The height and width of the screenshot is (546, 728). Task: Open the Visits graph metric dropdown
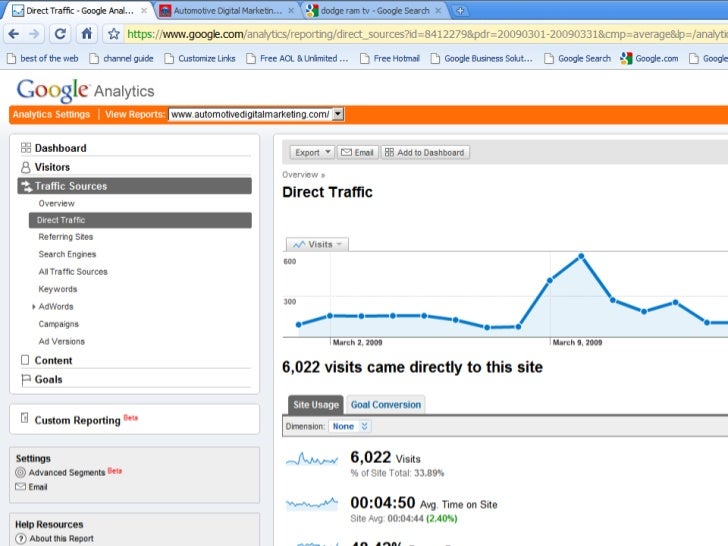[x=318, y=244]
